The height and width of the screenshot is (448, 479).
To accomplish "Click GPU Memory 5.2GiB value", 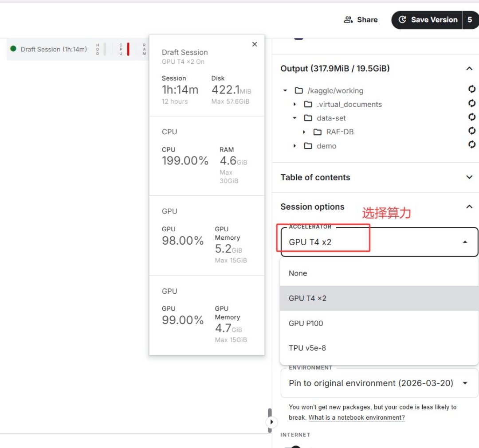I will 228,249.
